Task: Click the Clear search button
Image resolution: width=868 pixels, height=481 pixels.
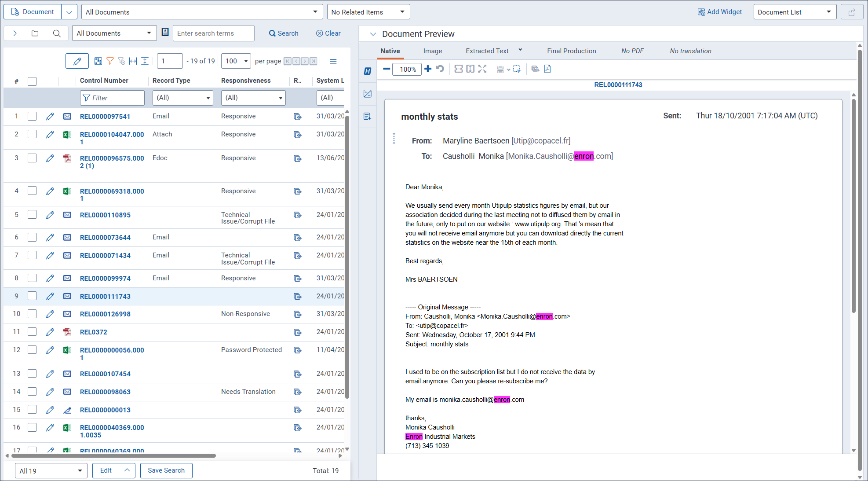Action: 328,33
